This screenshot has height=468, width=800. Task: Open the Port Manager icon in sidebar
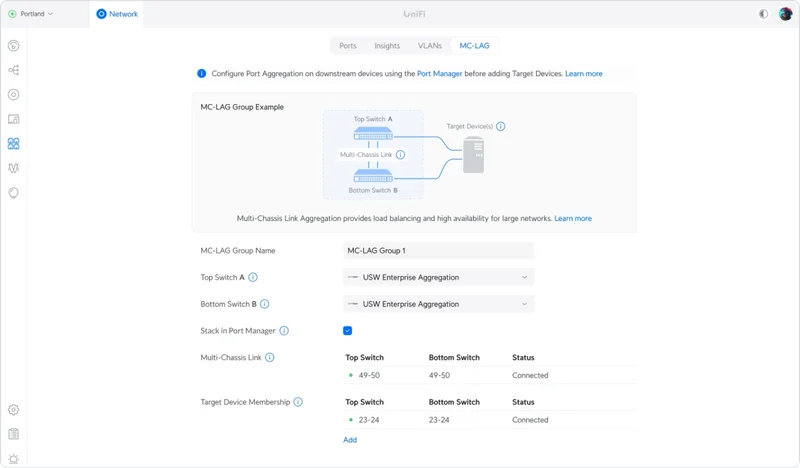(14, 144)
